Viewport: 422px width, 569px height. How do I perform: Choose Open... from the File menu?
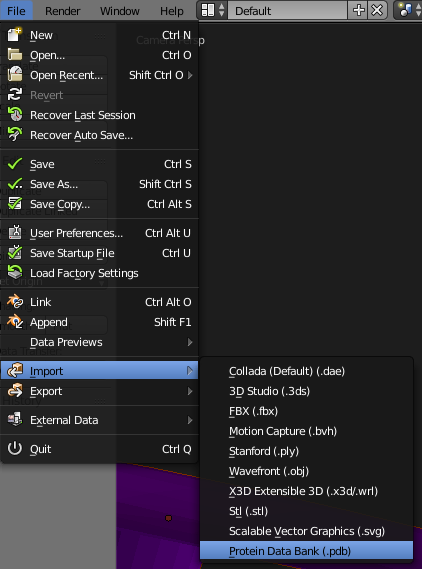click(99, 55)
